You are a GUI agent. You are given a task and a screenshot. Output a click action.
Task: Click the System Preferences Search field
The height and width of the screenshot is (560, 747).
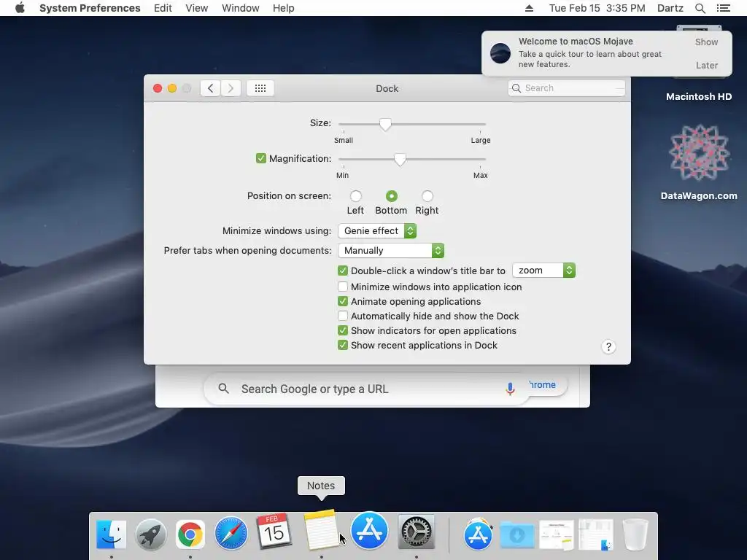click(x=566, y=88)
